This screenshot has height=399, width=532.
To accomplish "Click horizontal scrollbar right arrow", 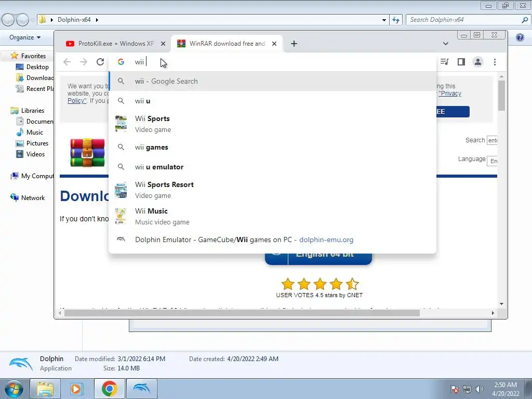I will (x=493, y=313).
